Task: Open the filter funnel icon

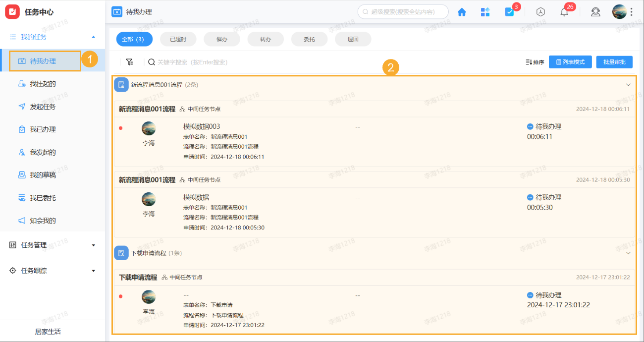Action: (130, 61)
